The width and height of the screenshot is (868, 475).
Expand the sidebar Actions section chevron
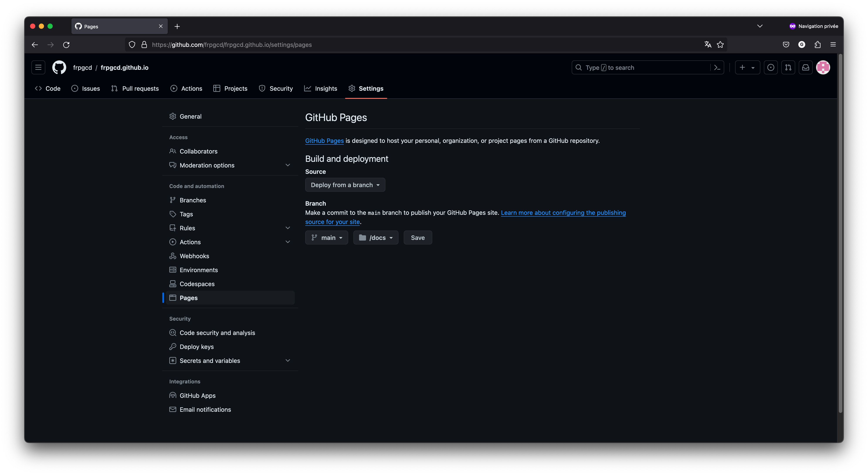tap(288, 242)
